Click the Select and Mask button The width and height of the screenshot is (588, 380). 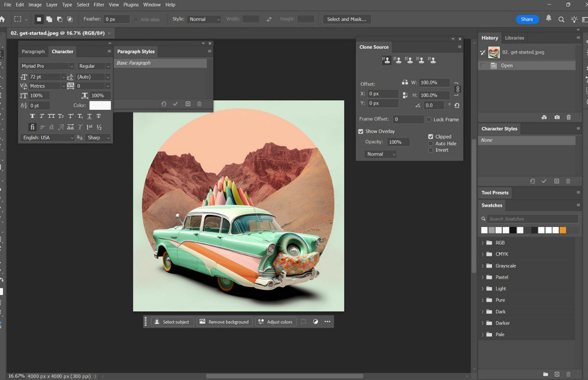346,19
